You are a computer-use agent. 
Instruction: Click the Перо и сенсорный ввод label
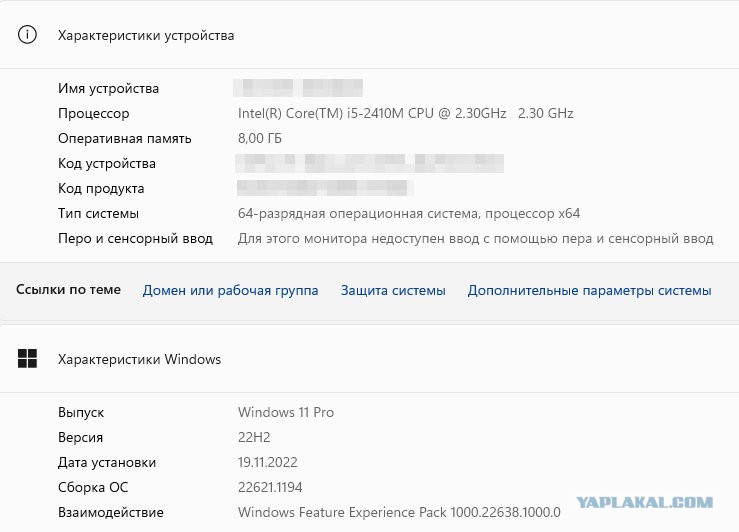click(135, 238)
